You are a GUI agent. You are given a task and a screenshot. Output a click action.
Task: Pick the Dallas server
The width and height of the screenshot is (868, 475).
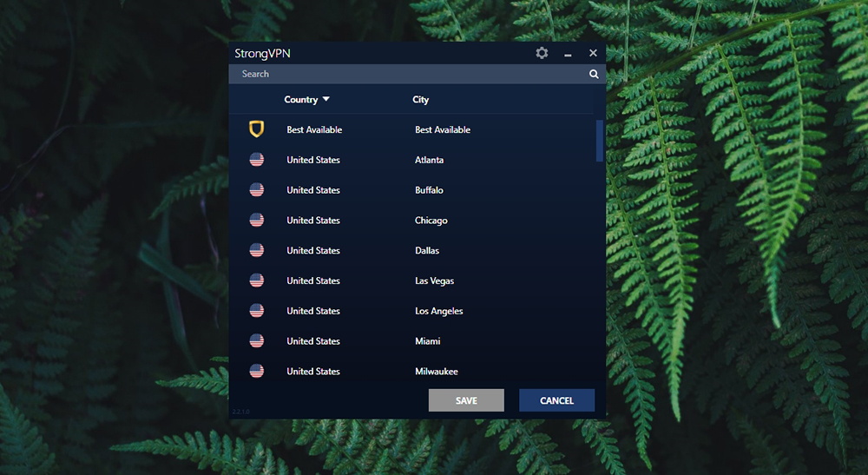[x=427, y=250]
